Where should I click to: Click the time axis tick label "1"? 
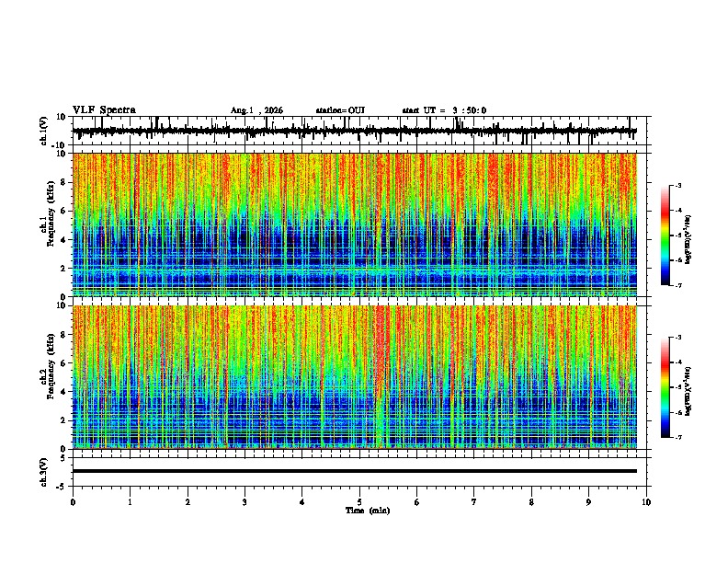point(130,502)
